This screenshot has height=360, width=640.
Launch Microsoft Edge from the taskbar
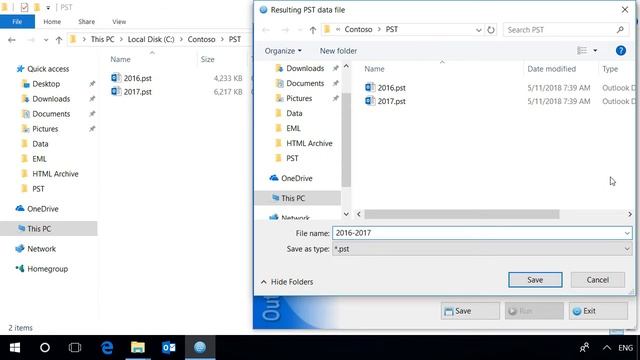(x=107, y=348)
